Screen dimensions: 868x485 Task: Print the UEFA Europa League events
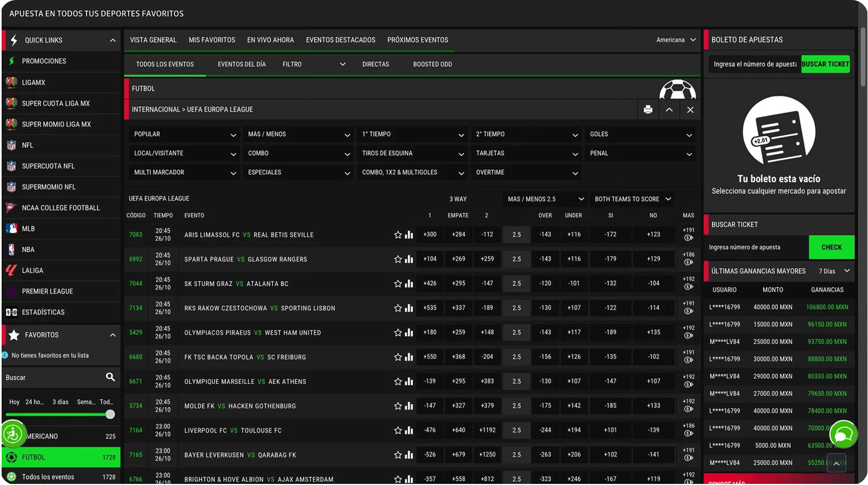[x=648, y=109]
